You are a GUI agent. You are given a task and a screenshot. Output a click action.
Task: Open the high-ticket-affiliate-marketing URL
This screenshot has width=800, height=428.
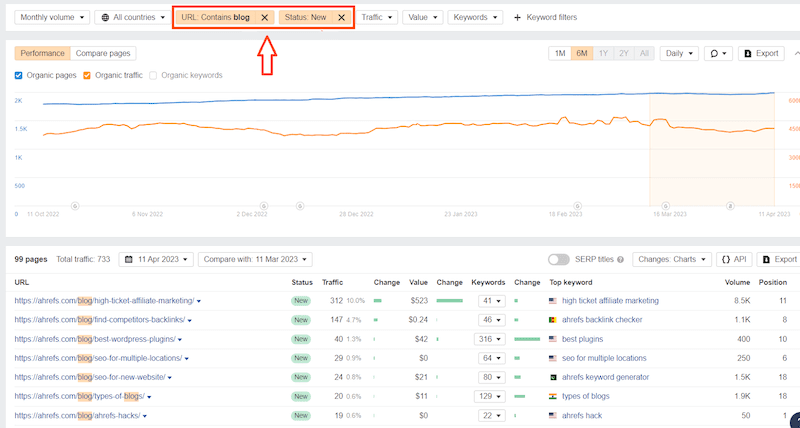click(x=105, y=301)
